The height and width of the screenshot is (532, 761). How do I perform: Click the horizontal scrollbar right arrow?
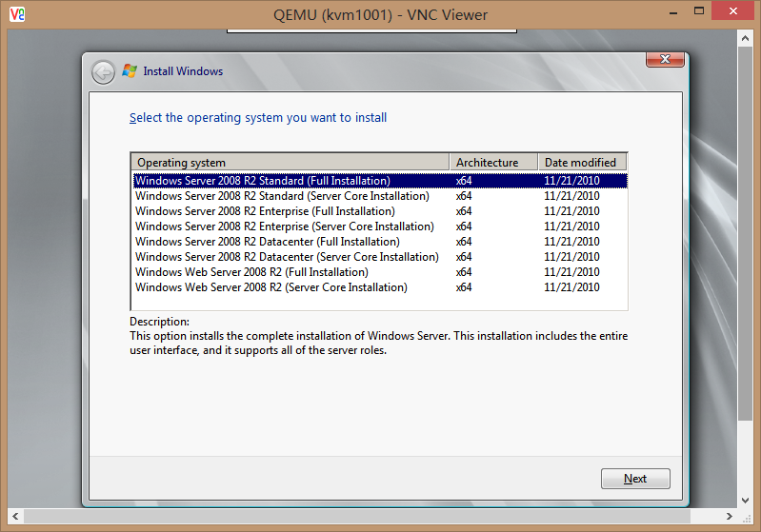(x=729, y=516)
